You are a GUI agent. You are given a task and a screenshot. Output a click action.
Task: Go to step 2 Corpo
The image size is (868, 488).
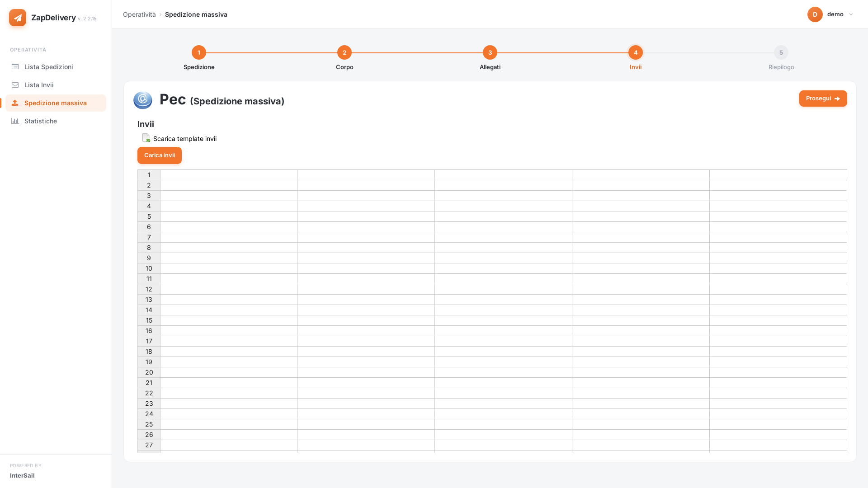344,52
